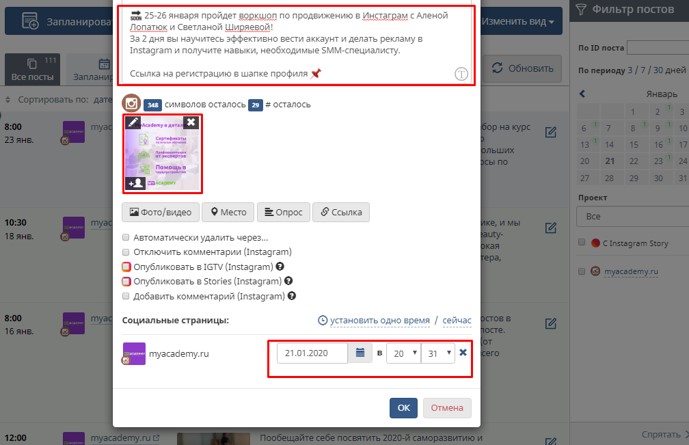Image resolution: width=689 pixels, height=445 pixels.
Task: Enable Автоматически удалить через checkbox
Action: (126, 237)
